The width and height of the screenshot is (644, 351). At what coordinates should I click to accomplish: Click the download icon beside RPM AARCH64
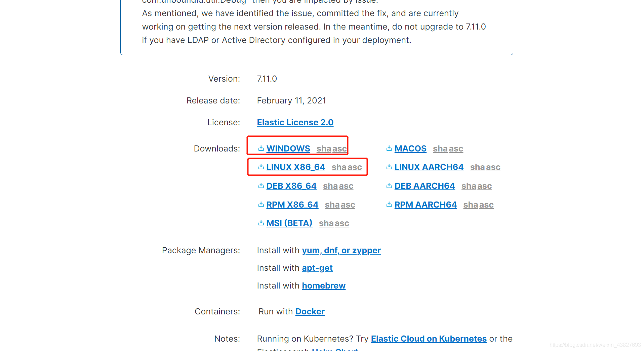389,204
